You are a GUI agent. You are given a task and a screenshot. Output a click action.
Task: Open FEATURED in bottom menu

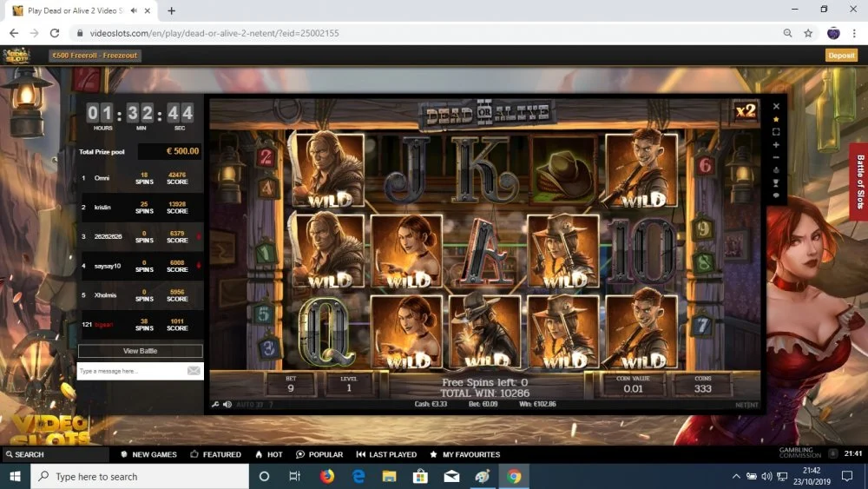(x=215, y=454)
